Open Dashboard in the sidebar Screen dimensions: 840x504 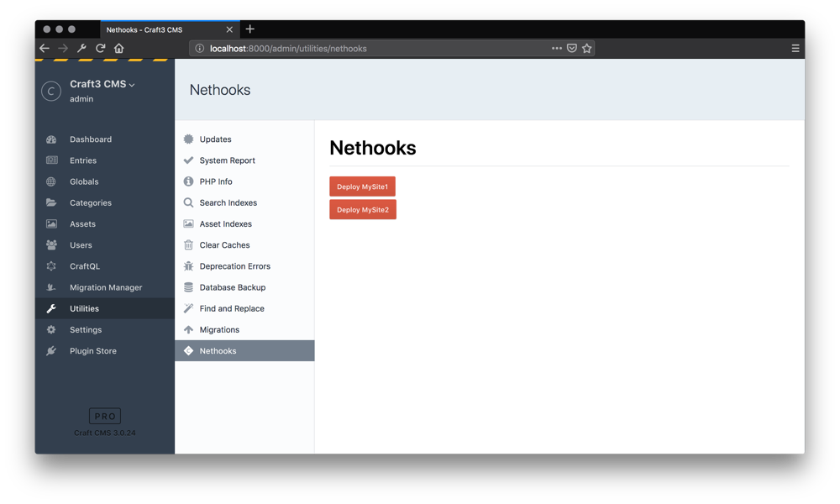coord(105,139)
